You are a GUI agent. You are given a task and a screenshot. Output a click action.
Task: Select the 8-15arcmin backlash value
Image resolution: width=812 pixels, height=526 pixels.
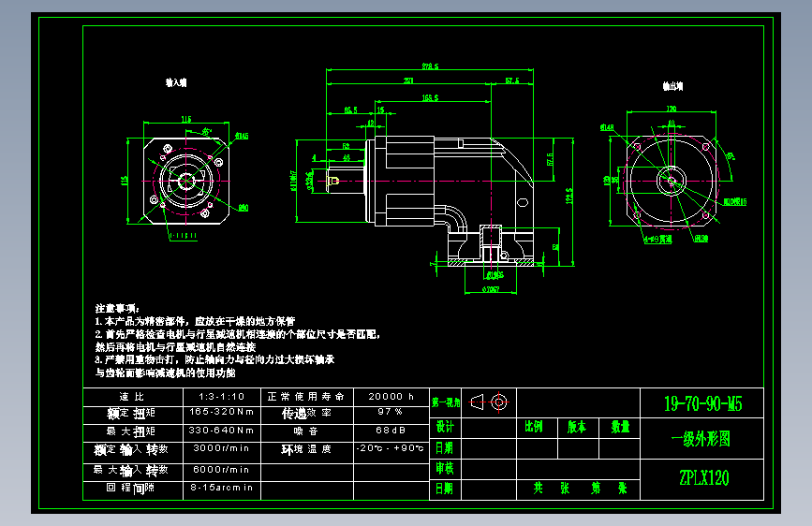pyautogui.click(x=222, y=488)
